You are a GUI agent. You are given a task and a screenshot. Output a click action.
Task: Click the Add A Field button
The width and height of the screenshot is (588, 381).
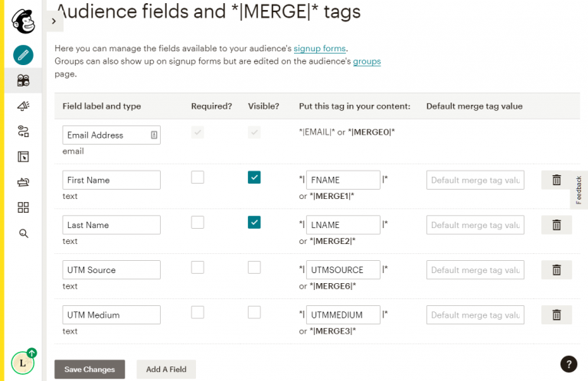[166, 370]
